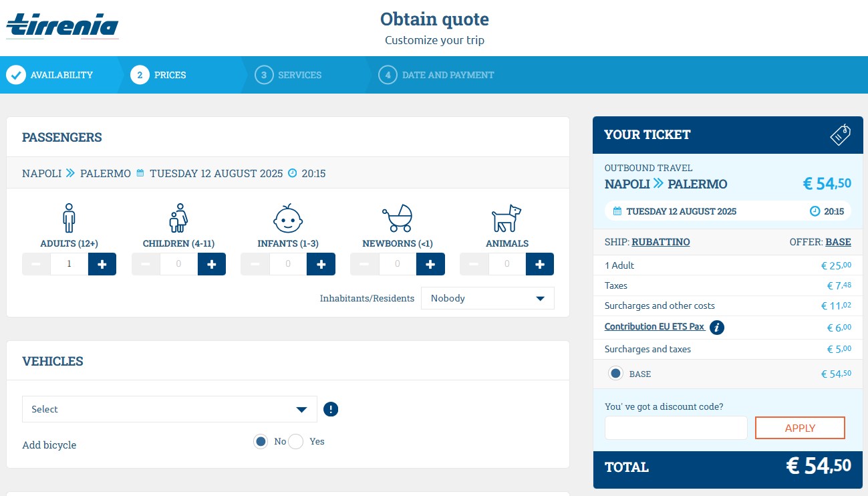The width and height of the screenshot is (868, 496).
Task: Click the children passenger icon
Action: point(178,219)
